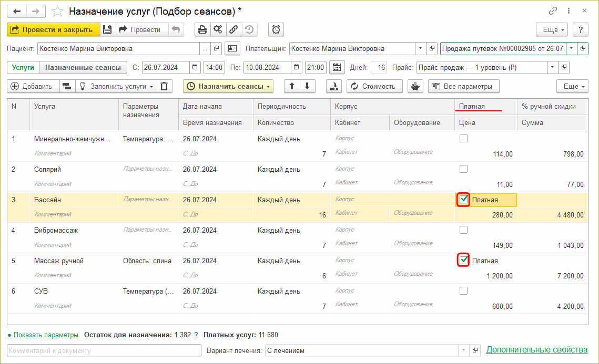Open calendar picker for start date 26.07.2024
The width and height of the screenshot is (599, 364).
pyautogui.click(x=195, y=68)
